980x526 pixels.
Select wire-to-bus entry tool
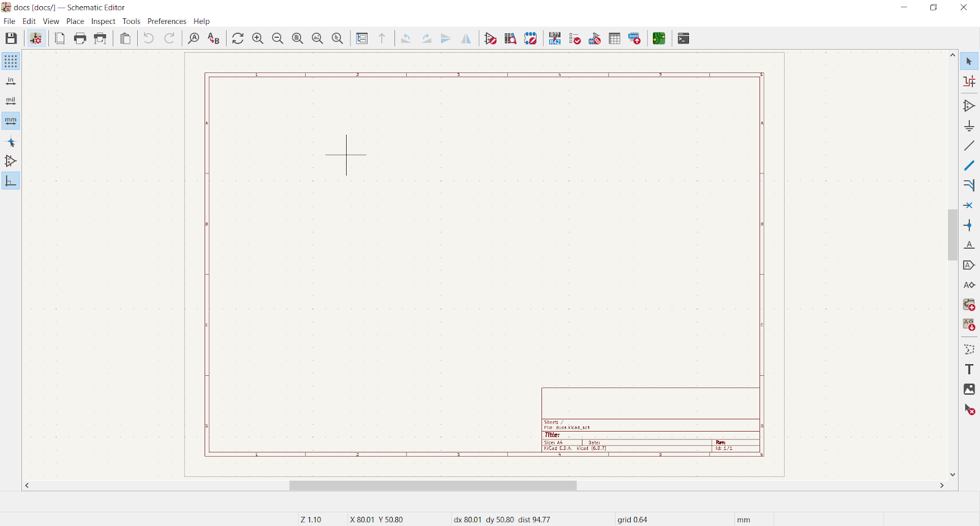pos(969,185)
